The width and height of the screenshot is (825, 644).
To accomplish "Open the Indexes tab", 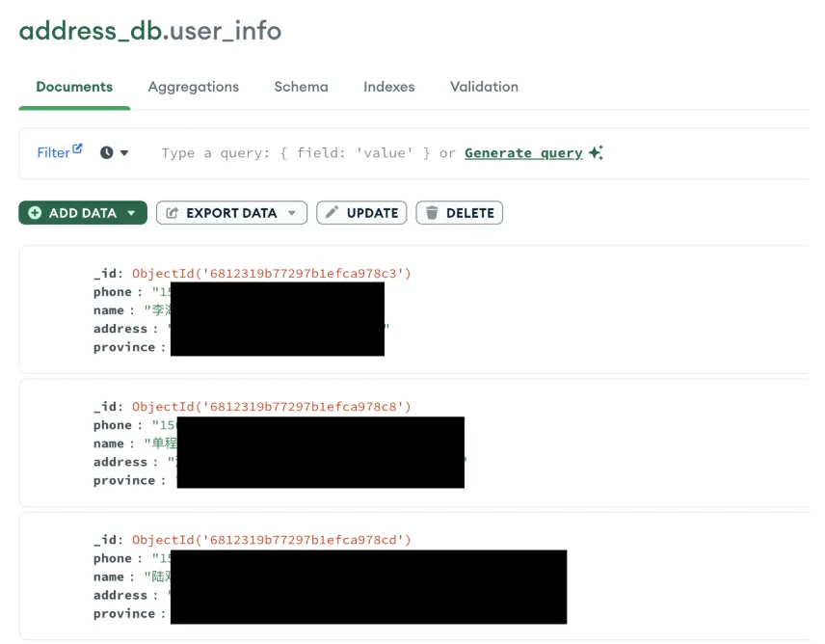I will click(x=388, y=87).
